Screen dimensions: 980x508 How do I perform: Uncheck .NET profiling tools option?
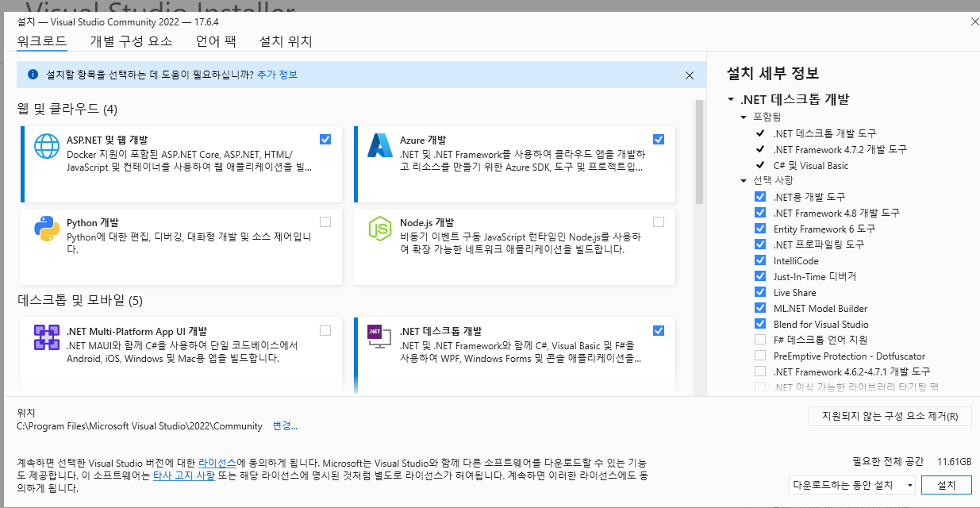point(760,244)
